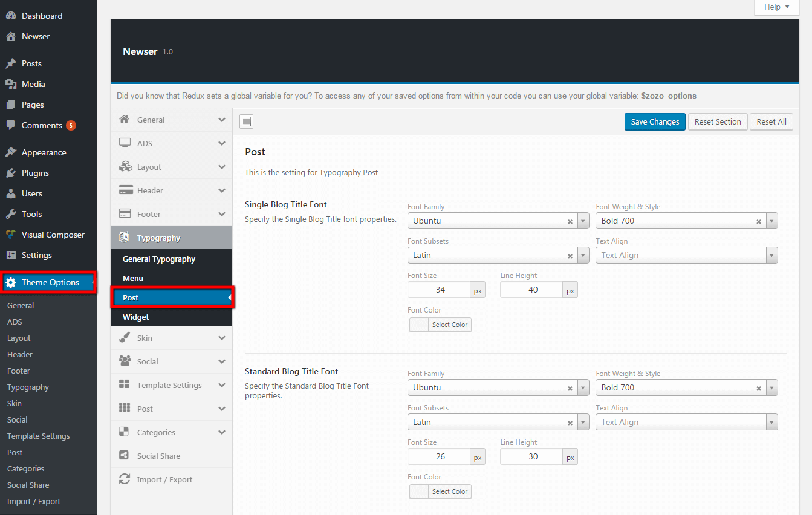The image size is (812, 515).
Task: Click the Visual Composer icon in sidebar
Action: tap(11, 235)
